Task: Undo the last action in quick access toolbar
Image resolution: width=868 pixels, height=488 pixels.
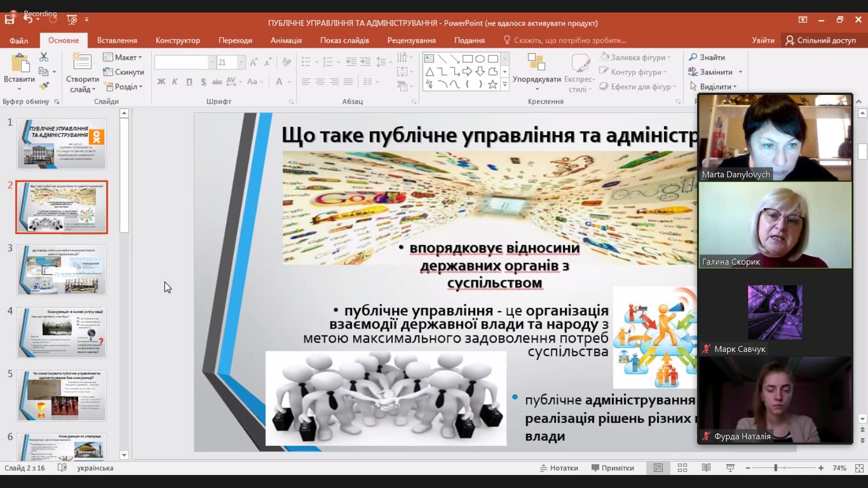Action: (28, 19)
